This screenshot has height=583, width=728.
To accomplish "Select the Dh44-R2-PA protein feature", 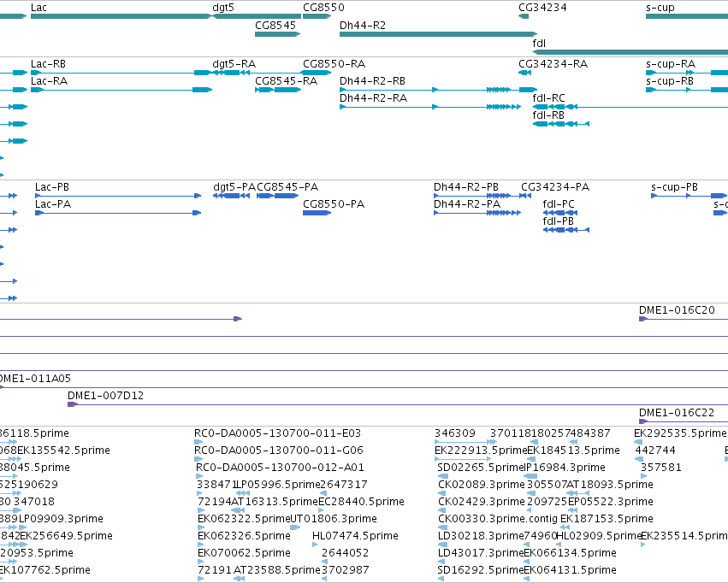I will pyautogui.click(x=476, y=213).
